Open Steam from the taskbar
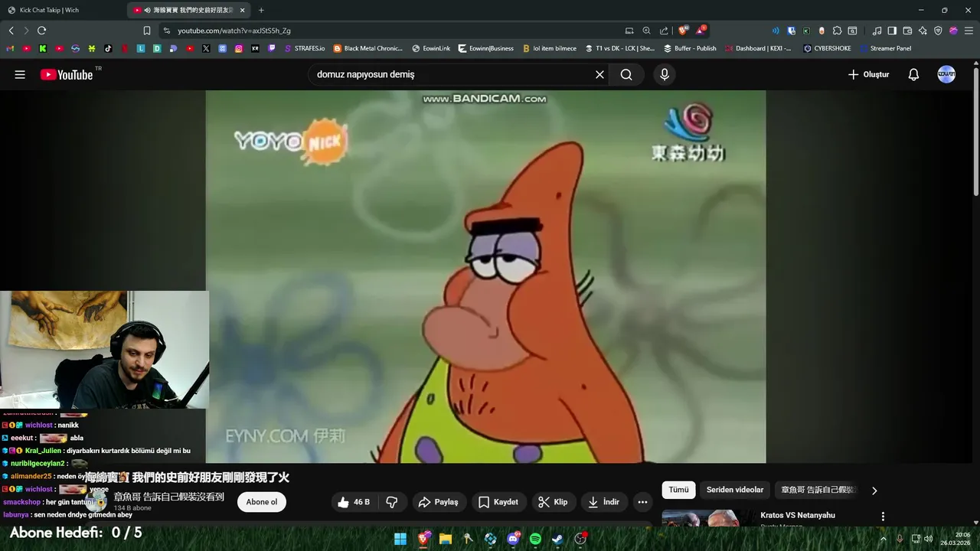 pyautogui.click(x=558, y=539)
